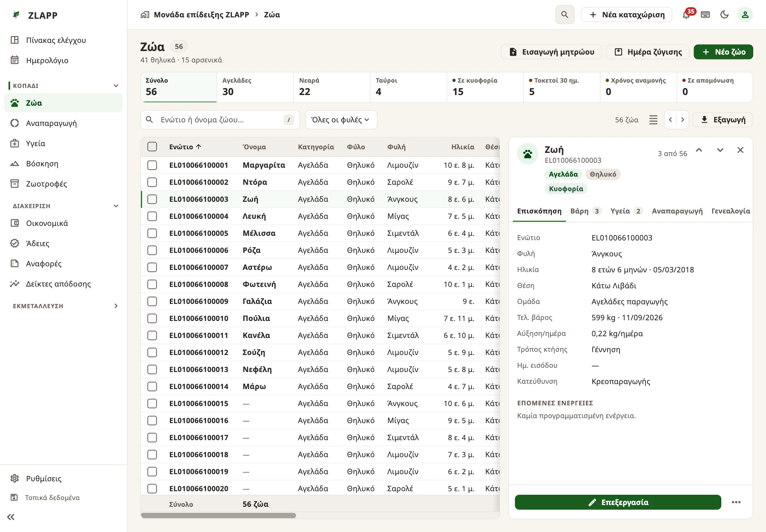The image size is (766, 532).
Task: Open more actions ellipsis in detail panel
Action: (736, 502)
